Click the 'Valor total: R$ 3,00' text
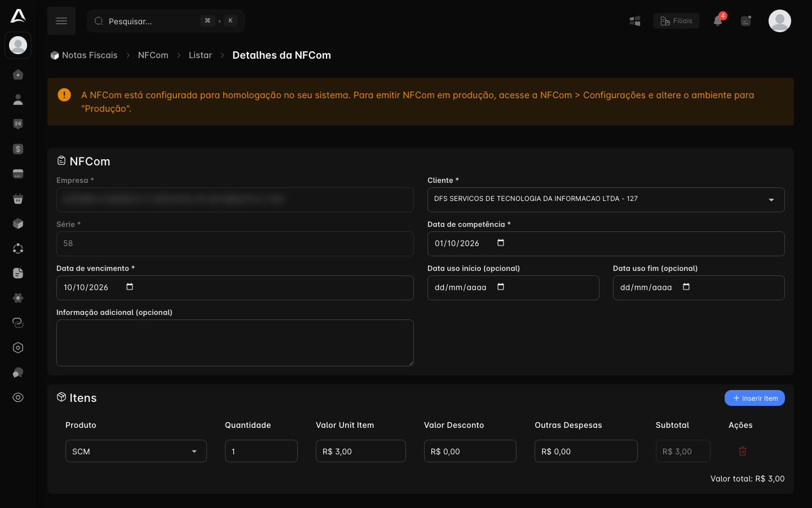The height and width of the screenshot is (508, 812). tap(748, 479)
